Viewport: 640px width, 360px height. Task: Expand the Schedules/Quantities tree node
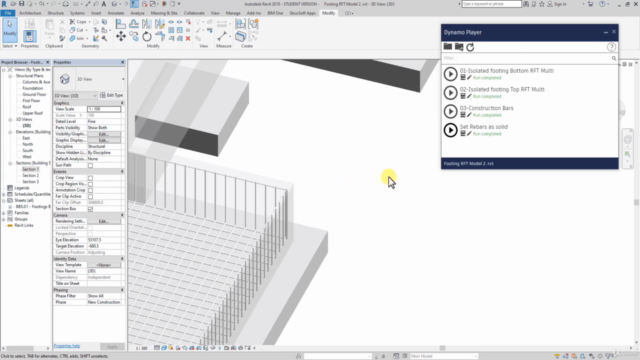[x=4, y=194]
